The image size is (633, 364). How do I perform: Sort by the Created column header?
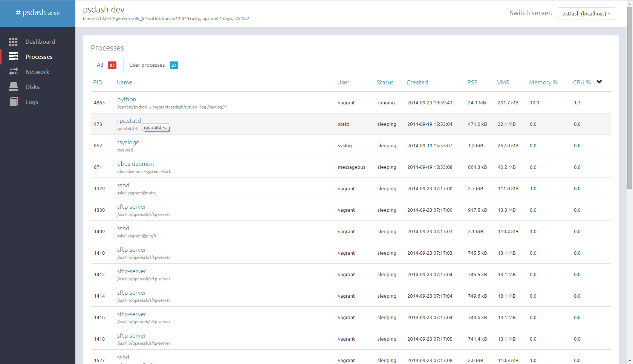coord(417,82)
